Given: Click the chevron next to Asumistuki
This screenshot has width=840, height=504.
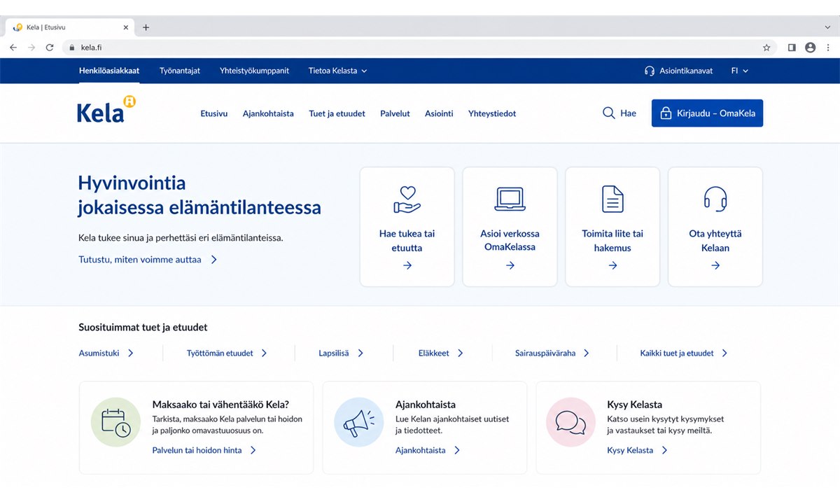Looking at the screenshot, I should pos(130,353).
